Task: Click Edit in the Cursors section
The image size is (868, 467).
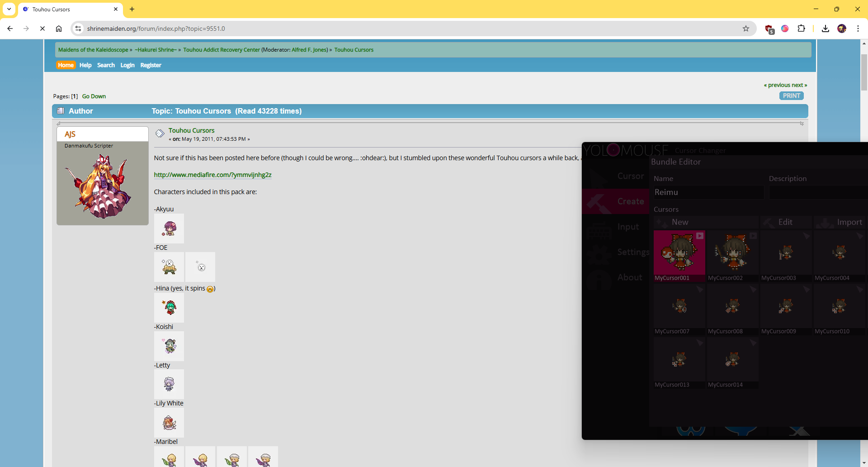Action: point(786,222)
